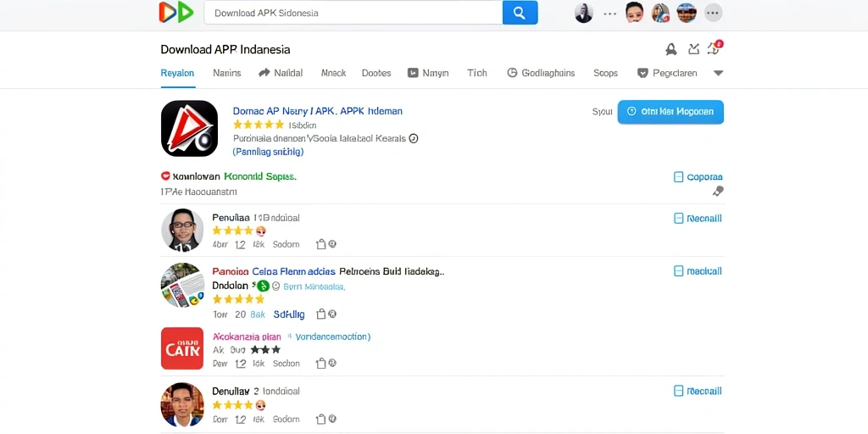Click the red play app icon thumbnail

click(x=189, y=129)
